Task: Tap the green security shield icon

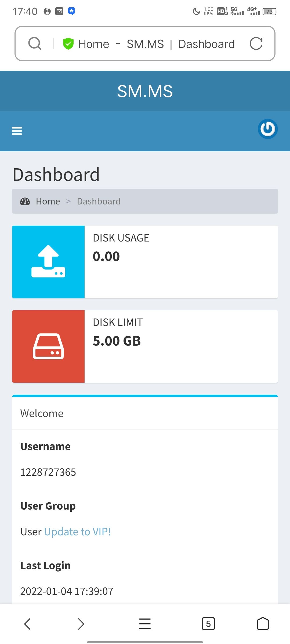Action: click(x=68, y=44)
